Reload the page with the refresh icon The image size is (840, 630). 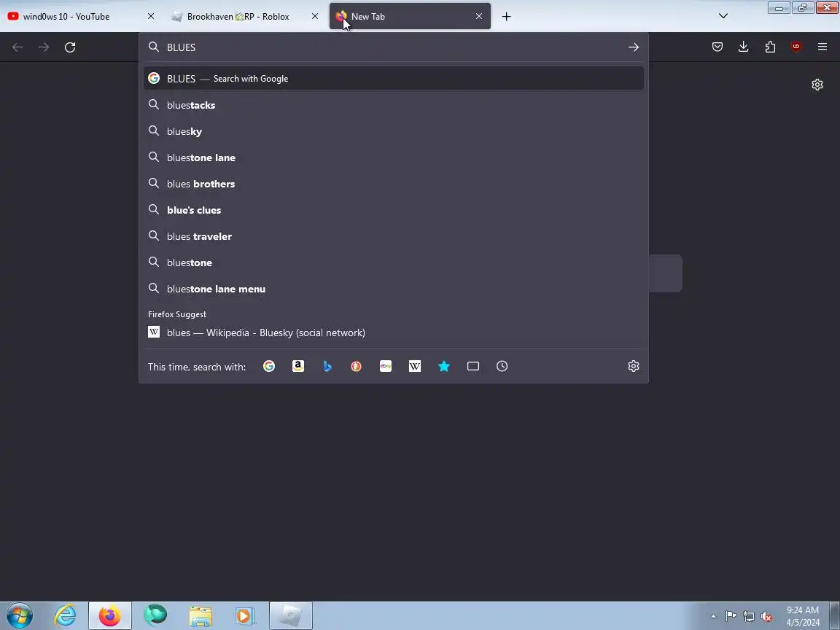(x=70, y=47)
